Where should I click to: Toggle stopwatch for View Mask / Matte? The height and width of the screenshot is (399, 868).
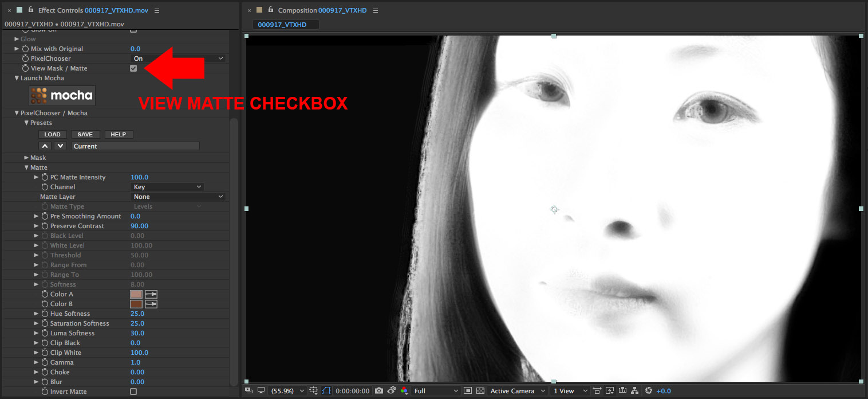tap(25, 68)
